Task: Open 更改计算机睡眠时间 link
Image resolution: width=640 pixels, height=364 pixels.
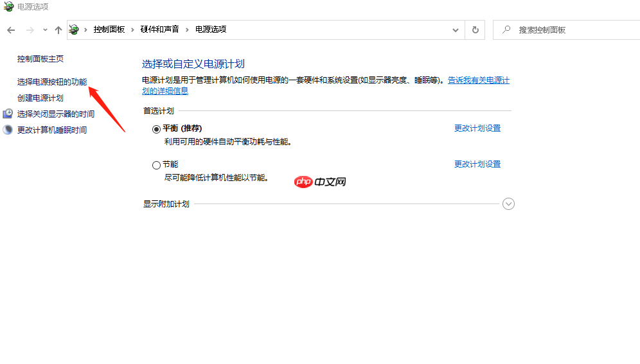Action: [x=52, y=130]
